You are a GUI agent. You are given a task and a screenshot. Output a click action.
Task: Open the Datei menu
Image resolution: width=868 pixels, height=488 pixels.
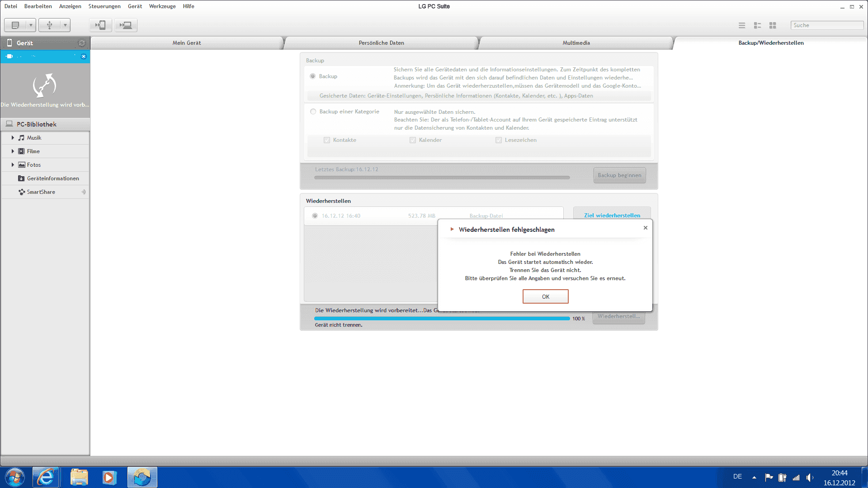coord(11,6)
